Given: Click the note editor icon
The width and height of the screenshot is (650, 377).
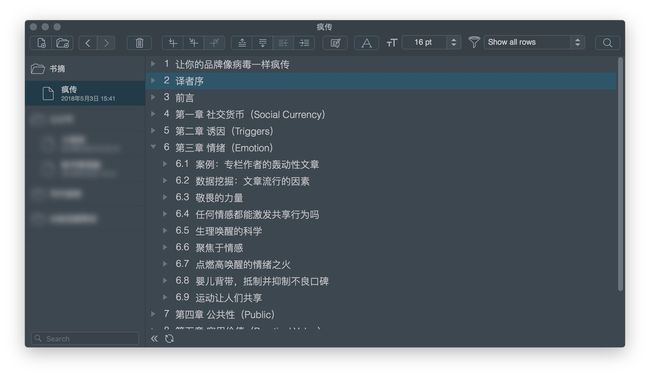Looking at the screenshot, I should pos(335,43).
